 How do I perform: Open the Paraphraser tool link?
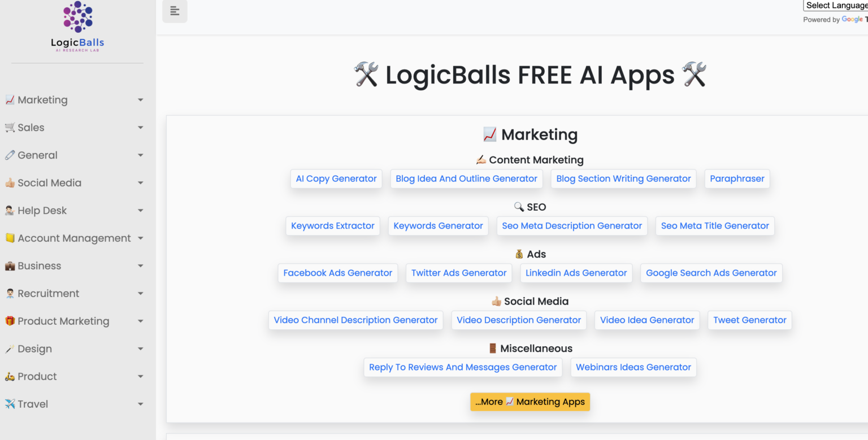(737, 178)
